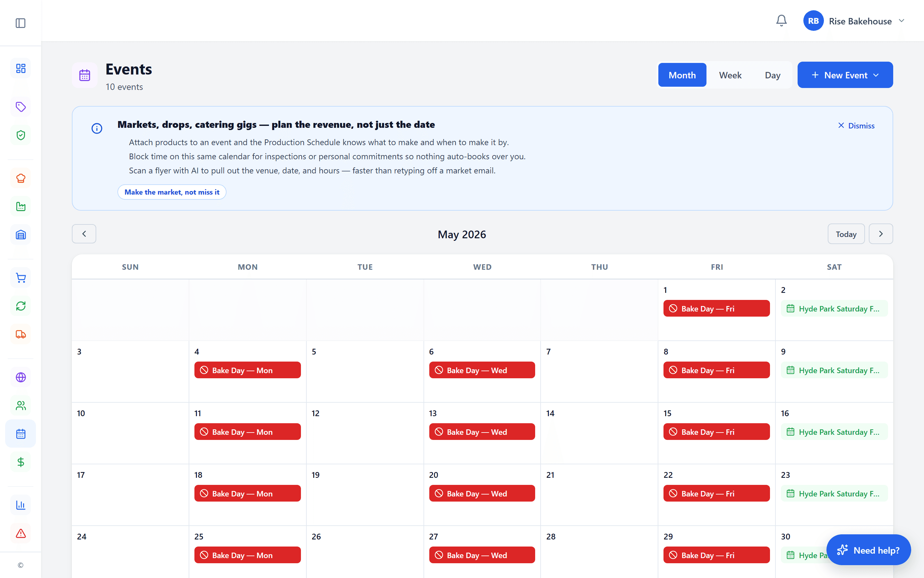The image size is (924, 578).
Task: Open Bake Day — Fri on May 8
Action: click(x=716, y=370)
